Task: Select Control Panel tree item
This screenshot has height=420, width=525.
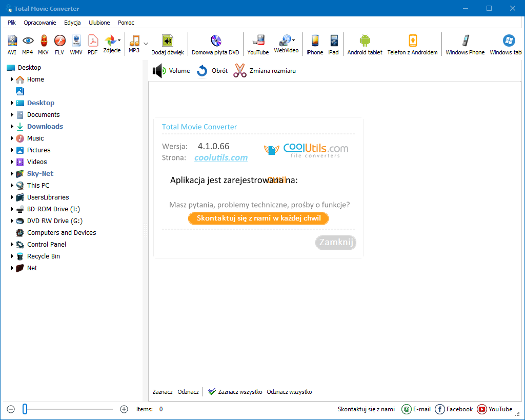Action: (47, 244)
